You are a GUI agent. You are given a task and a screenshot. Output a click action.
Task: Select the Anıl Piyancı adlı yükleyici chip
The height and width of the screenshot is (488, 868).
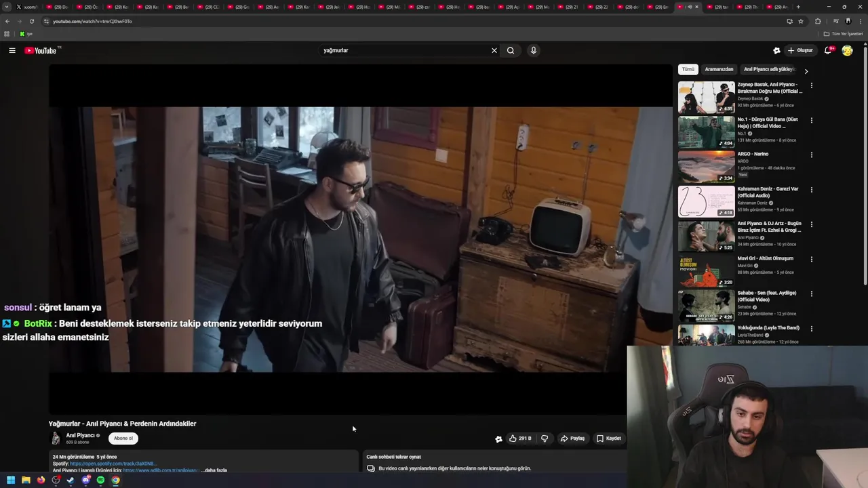pyautogui.click(x=769, y=69)
